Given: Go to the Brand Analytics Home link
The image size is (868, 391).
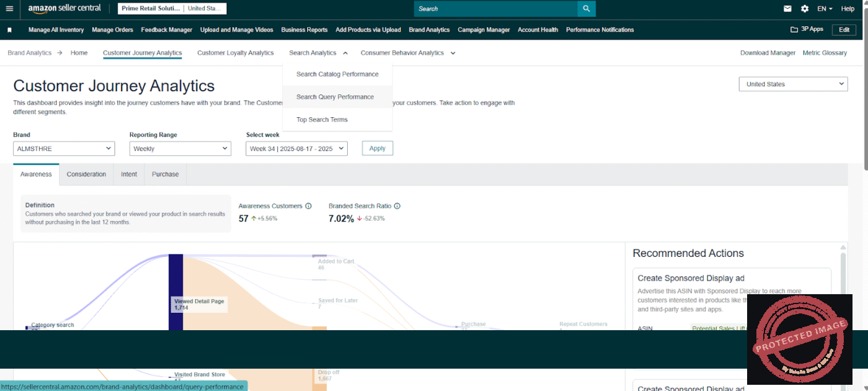Looking at the screenshot, I should tap(79, 53).
